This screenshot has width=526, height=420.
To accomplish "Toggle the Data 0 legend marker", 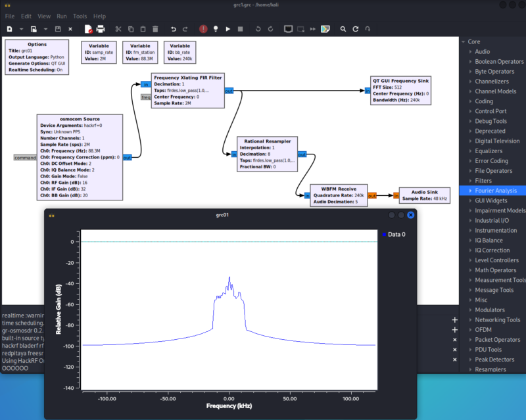I will (x=384, y=235).
